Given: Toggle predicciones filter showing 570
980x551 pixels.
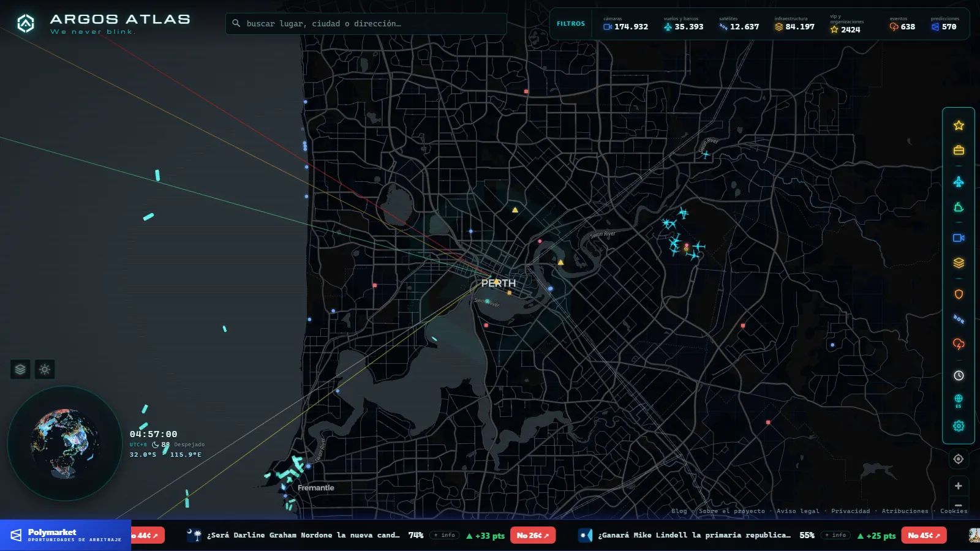Looking at the screenshot, I should coord(944,24).
